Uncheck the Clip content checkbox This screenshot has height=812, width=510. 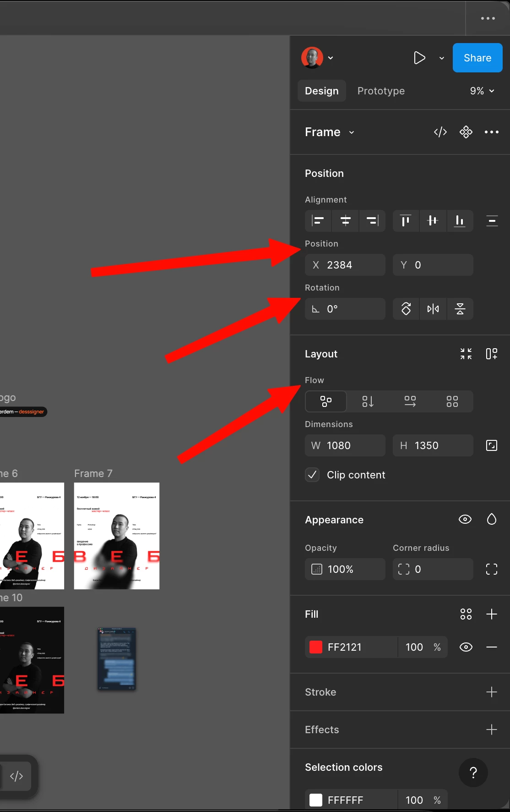coord(312,475)
